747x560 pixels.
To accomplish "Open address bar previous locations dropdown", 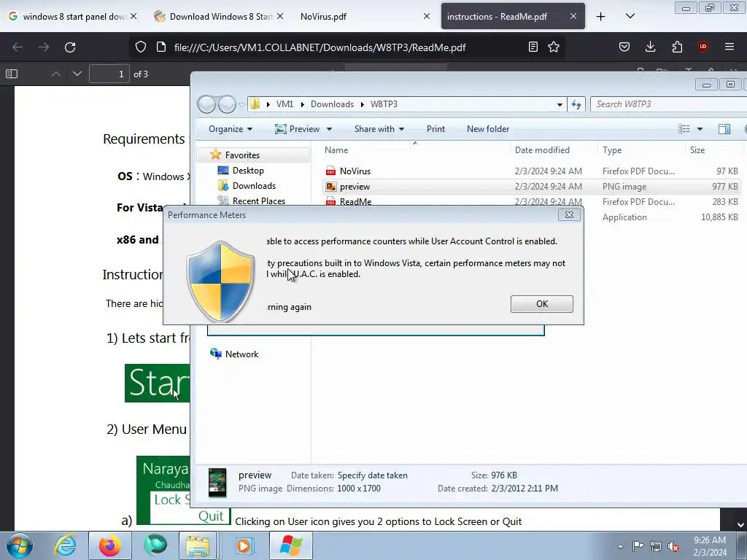I will [x=560, y=105].
